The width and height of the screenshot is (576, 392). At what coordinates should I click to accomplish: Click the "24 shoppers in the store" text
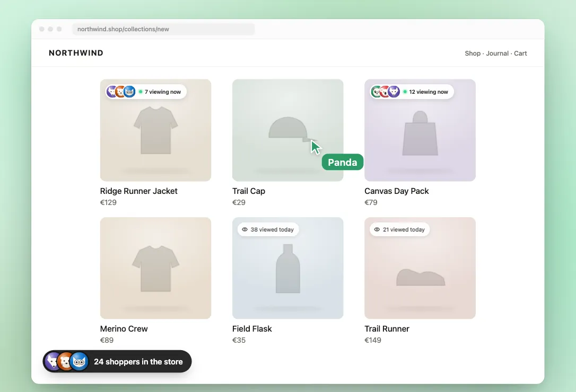point(138,361)
